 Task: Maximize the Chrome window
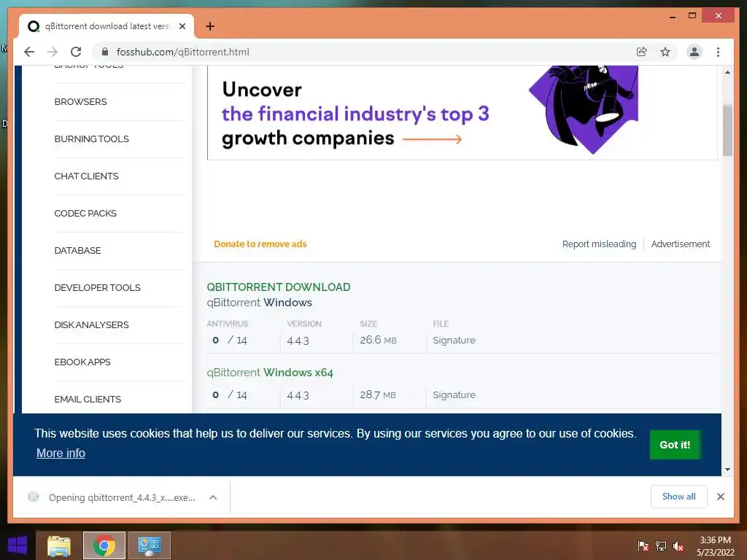[x=692, y=16]
